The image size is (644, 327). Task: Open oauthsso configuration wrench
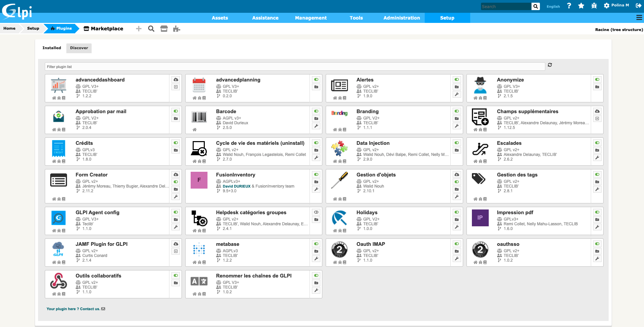point(597,259)
